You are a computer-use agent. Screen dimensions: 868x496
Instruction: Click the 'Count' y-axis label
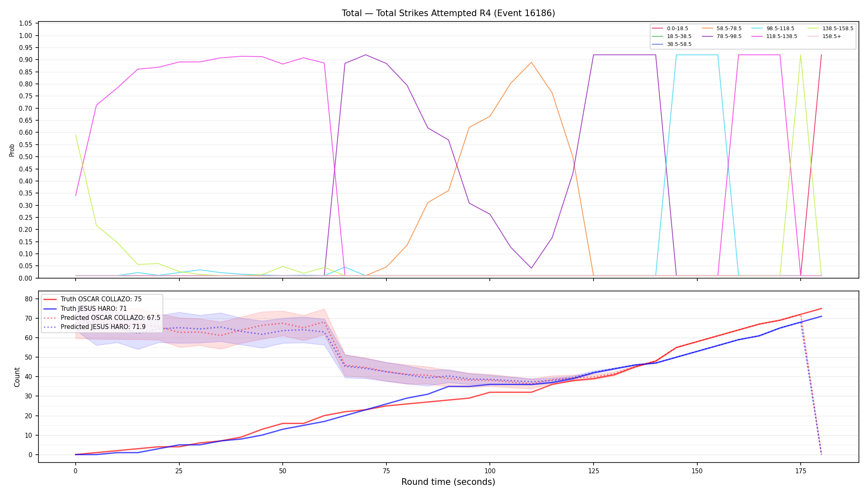(x=17, y=377)
